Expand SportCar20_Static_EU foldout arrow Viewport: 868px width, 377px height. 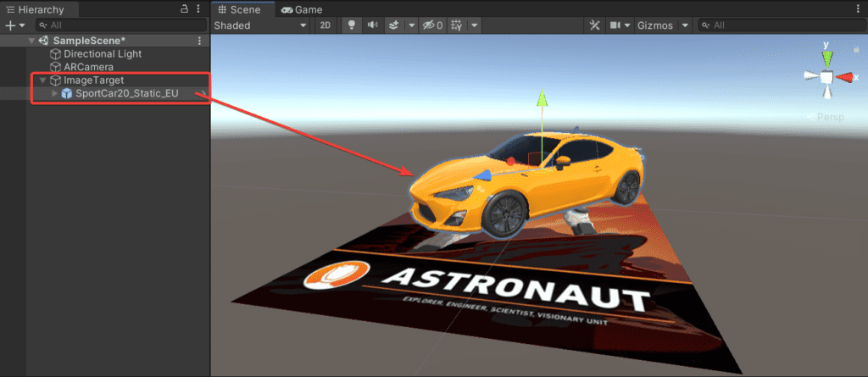[x=54, y=93]
